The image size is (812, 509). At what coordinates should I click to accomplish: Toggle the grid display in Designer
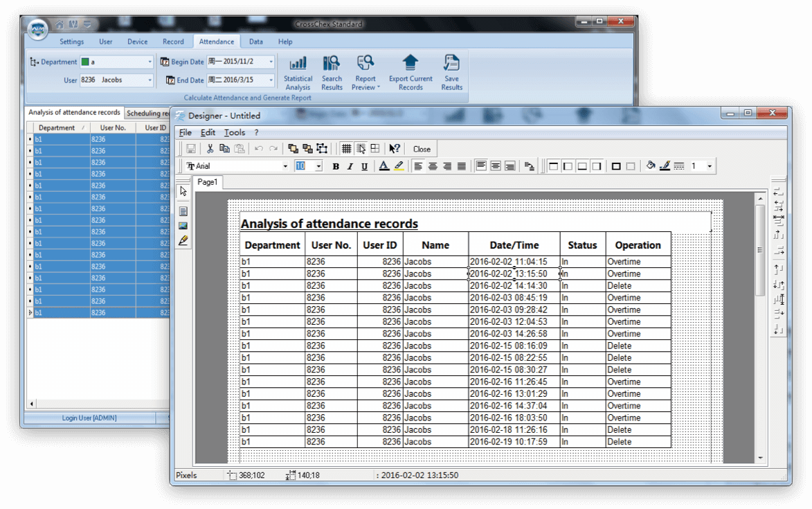pos(346,148)
